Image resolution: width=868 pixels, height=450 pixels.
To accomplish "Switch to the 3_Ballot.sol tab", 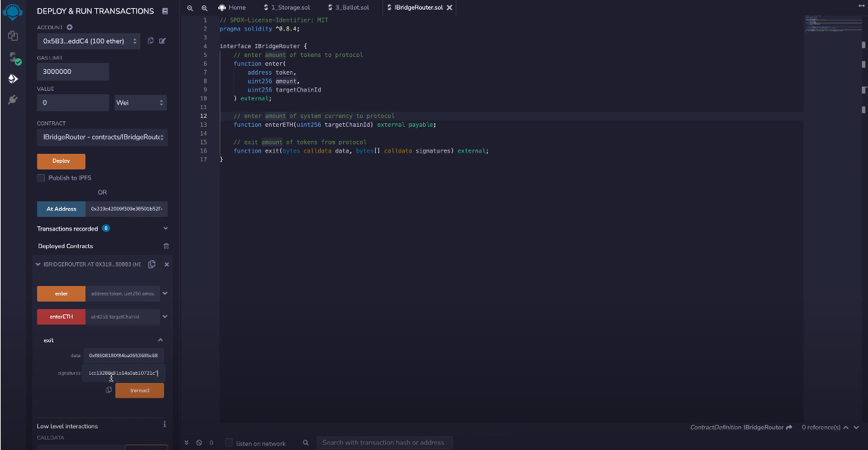I will pos(351,7).
